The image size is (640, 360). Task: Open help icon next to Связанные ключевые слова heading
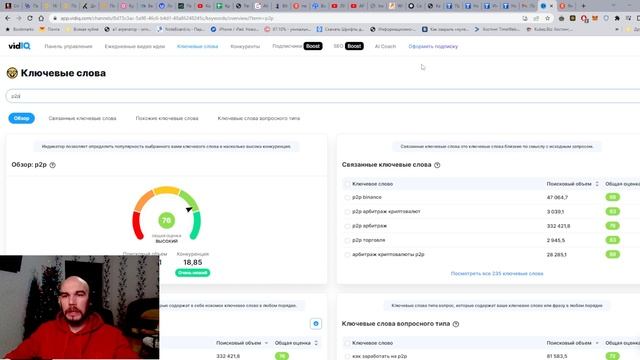(x=437, y=165)
